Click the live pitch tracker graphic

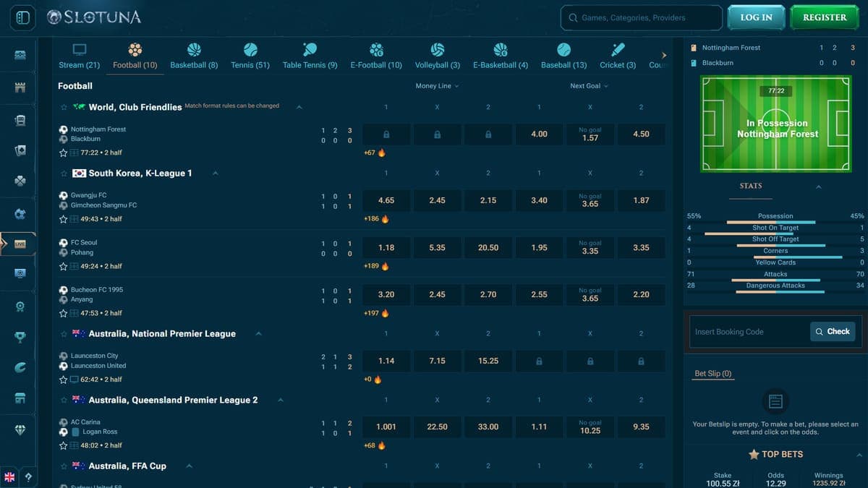coord(778,124)
